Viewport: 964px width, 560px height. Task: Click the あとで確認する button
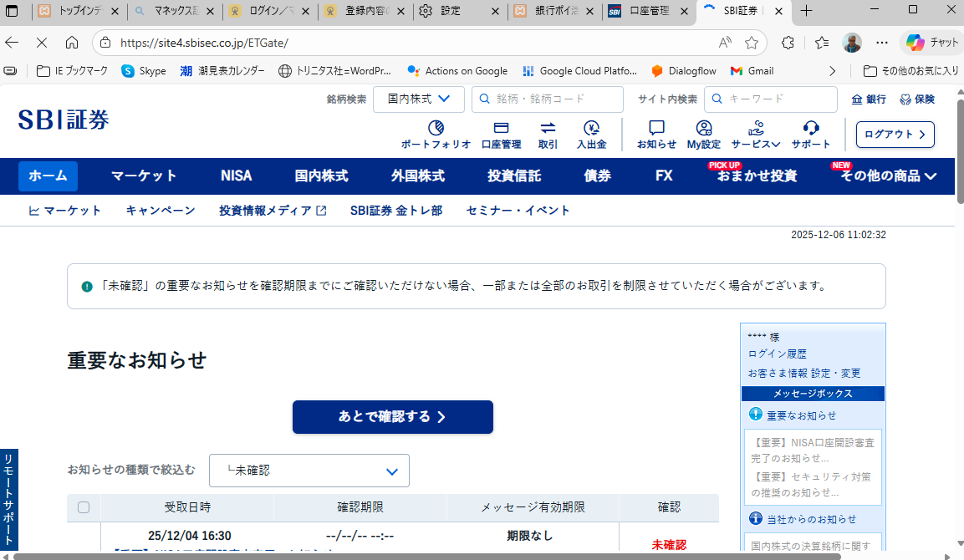392,417
